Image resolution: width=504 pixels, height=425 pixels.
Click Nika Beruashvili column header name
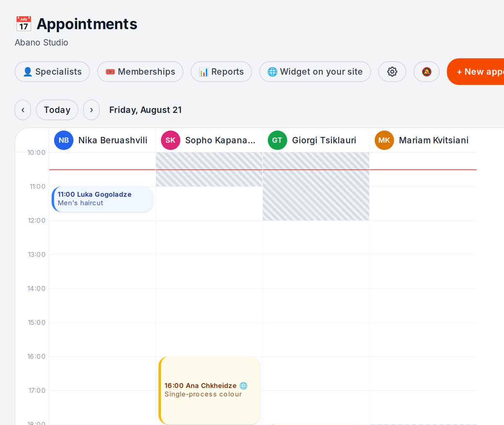pyautogui.click(x=113, y=140)
